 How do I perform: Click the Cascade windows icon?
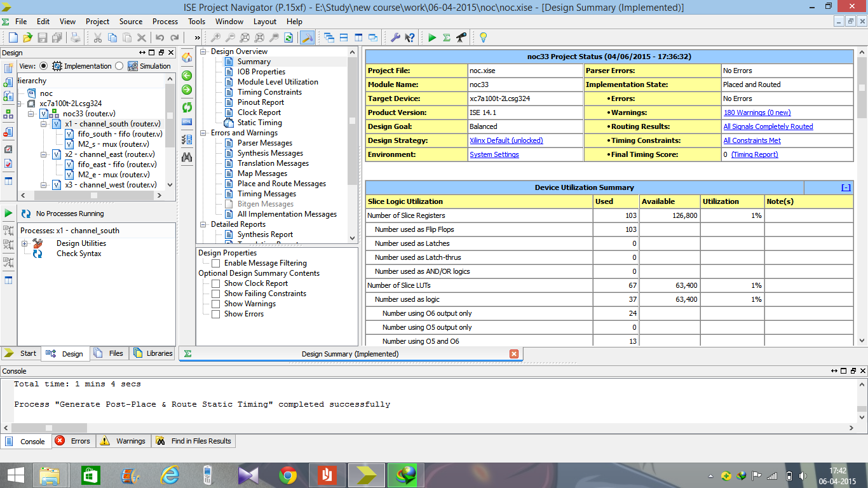coord(329,37)
